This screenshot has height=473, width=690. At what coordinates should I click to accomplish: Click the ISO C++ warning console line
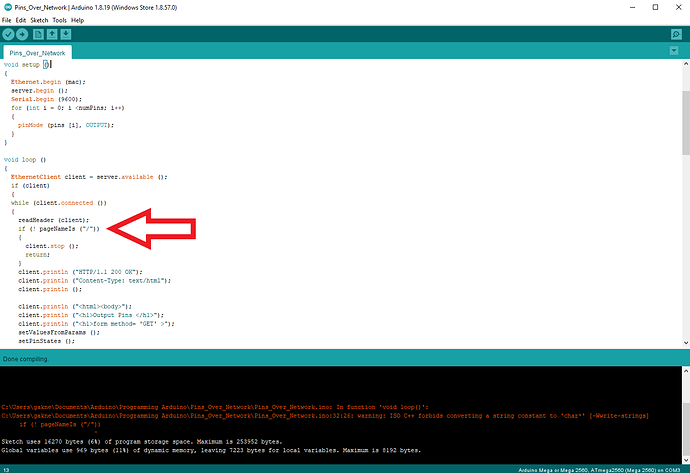[x=325, y=416]
